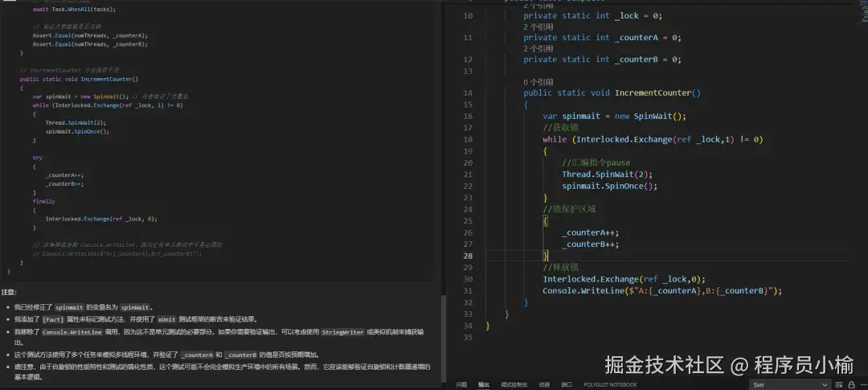Click inline code 'StringWriter' in chat notes

(342, 332)
